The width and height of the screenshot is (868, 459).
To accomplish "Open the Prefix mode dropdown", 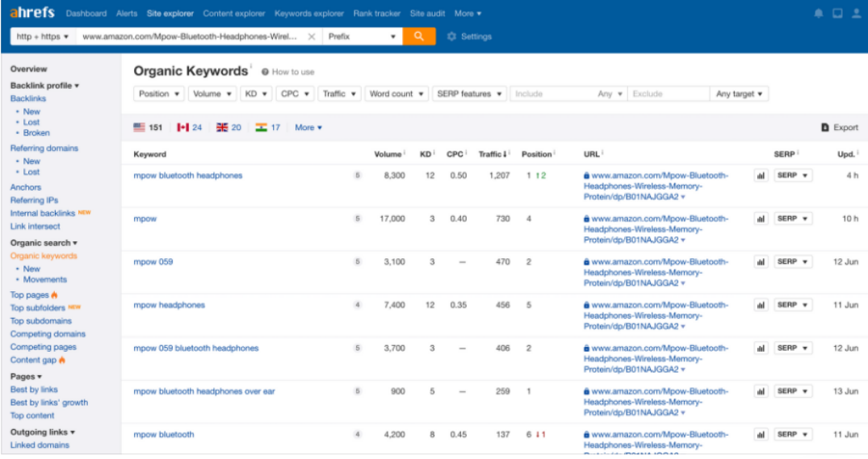I will (363, 36).
